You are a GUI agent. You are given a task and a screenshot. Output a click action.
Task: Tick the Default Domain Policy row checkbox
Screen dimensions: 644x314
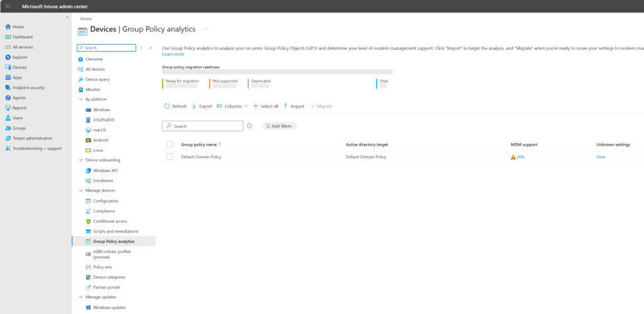pos(170,156)
